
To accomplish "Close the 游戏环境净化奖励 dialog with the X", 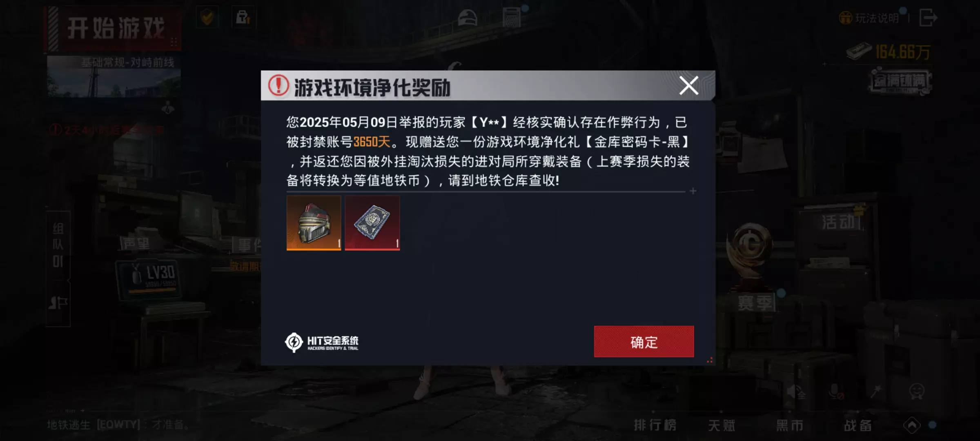I will click(688, 85).
